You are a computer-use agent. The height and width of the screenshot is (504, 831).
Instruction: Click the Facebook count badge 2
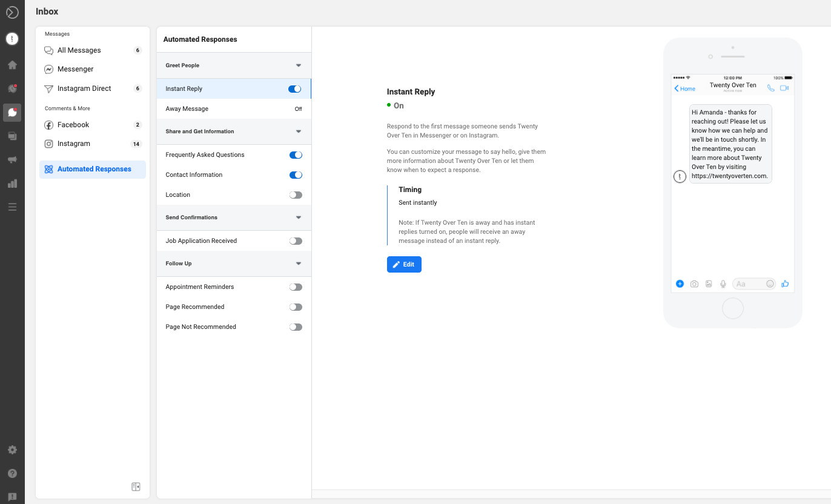coord(137,125)
